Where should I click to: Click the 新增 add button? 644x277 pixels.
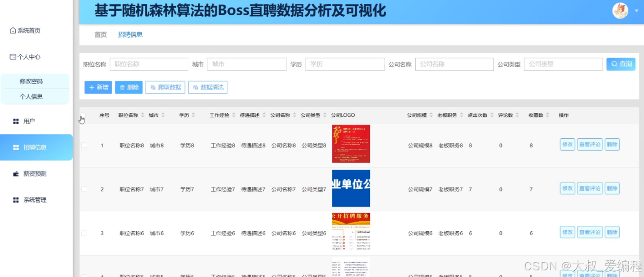[x=98, y=87]
